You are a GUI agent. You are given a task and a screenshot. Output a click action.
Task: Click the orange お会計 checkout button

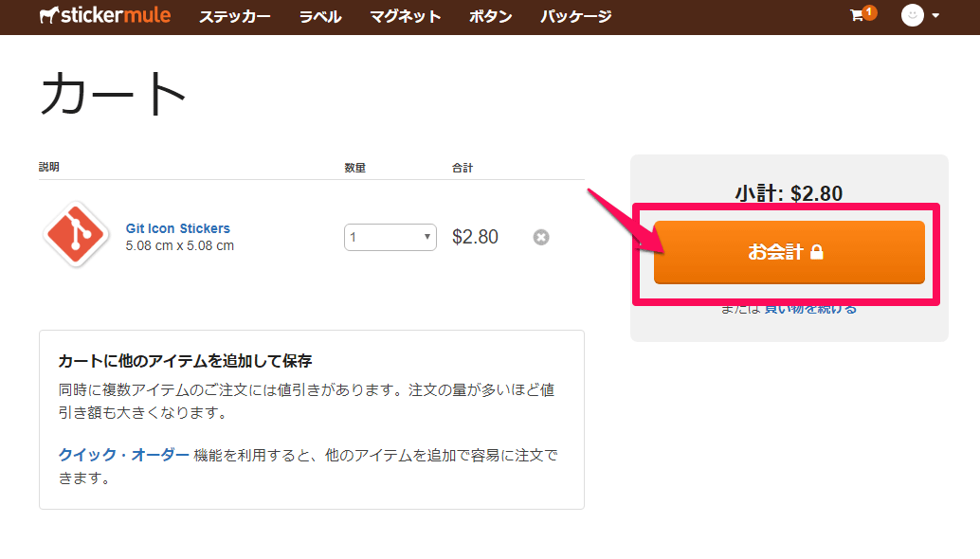(789, 252)
